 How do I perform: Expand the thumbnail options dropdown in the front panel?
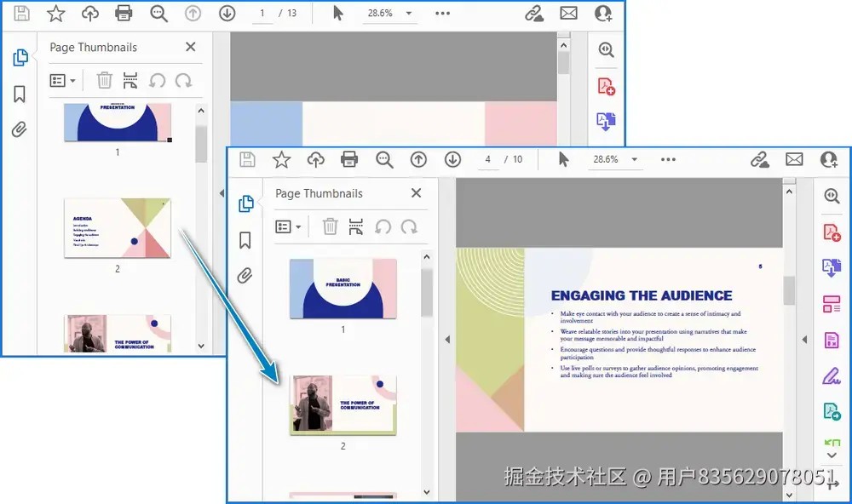click(288, 226)
